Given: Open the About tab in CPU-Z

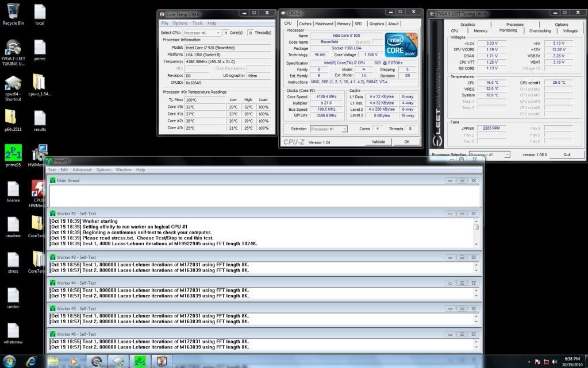Looking at the screenshot, I should pos(393,24).
